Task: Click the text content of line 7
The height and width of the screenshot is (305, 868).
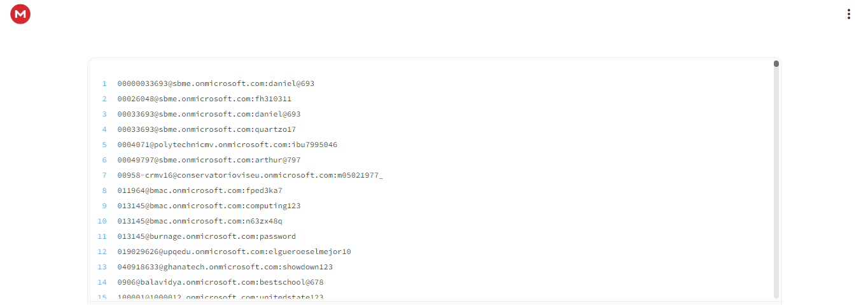Action: pyautogui.click(x=250, y=175)
